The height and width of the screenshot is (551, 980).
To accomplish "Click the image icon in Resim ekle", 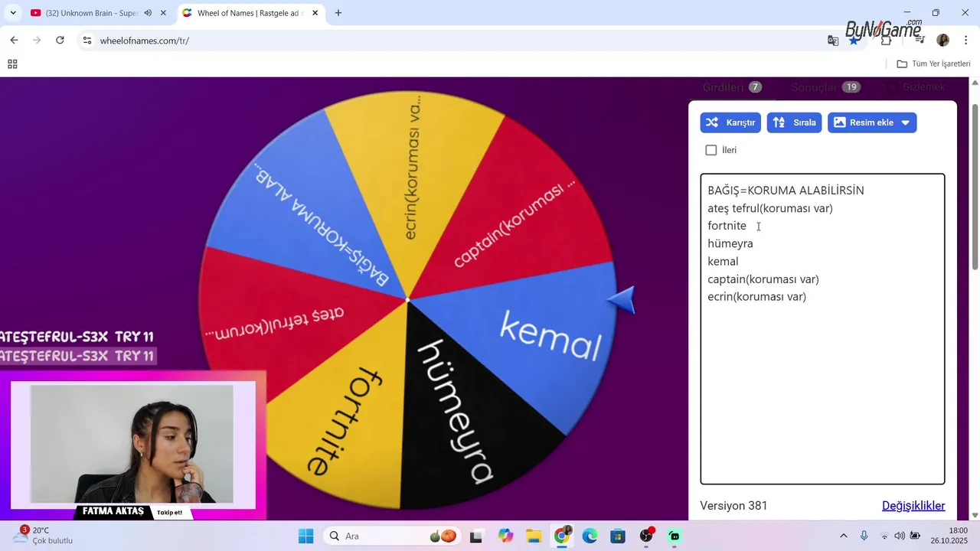I will point(839,122).
